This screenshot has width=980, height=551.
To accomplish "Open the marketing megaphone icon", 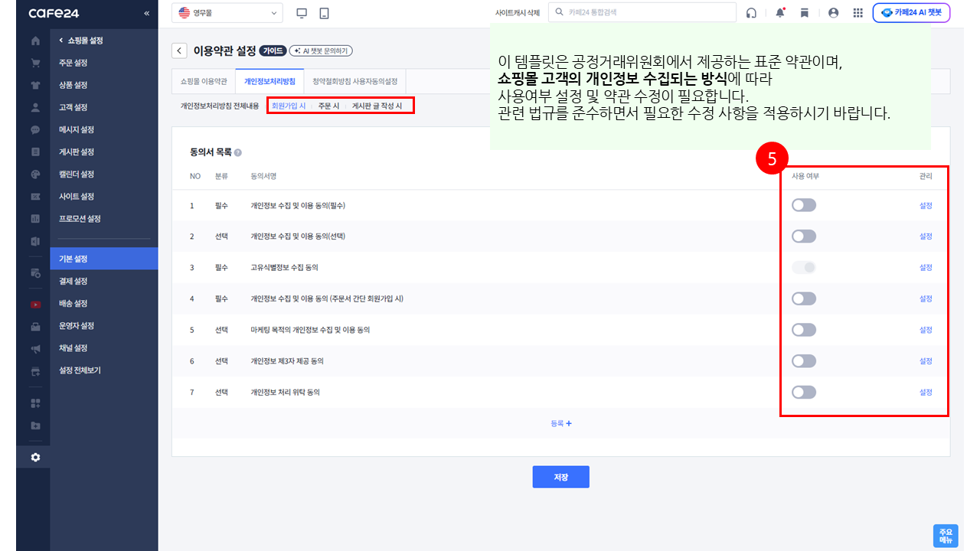I will [x=35, y=349].
